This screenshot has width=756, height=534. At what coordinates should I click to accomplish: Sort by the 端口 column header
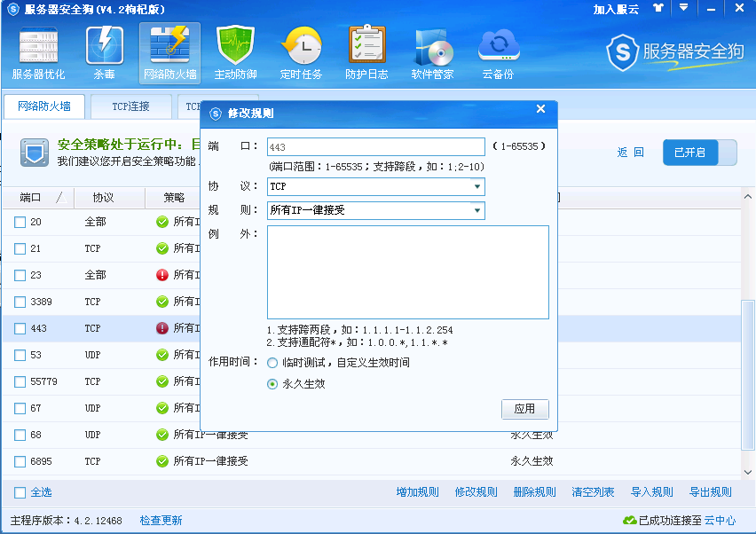click(x=38, y=198)
